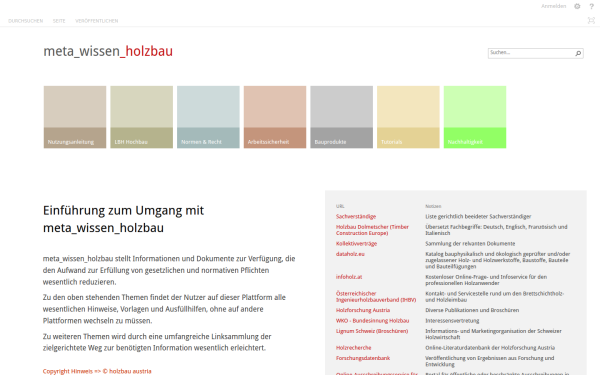Sort by the URL column header
The width and height of the screenshot is (600, 375).
340,206
